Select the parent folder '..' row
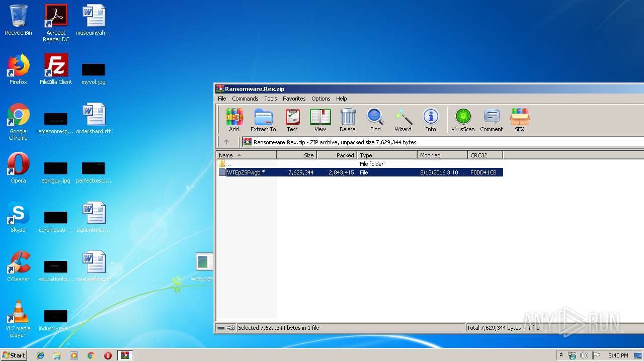This screenshot has width=644, height=362. tap(360, 164)
